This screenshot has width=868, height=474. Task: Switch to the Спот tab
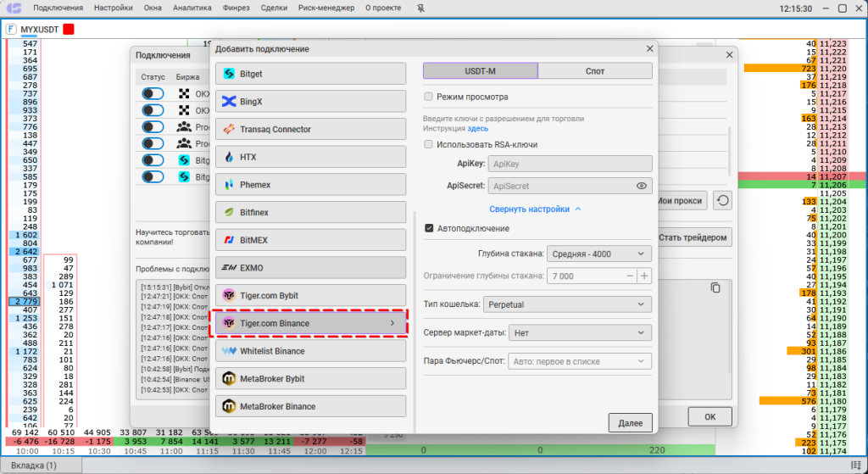(x=595, y=71)
